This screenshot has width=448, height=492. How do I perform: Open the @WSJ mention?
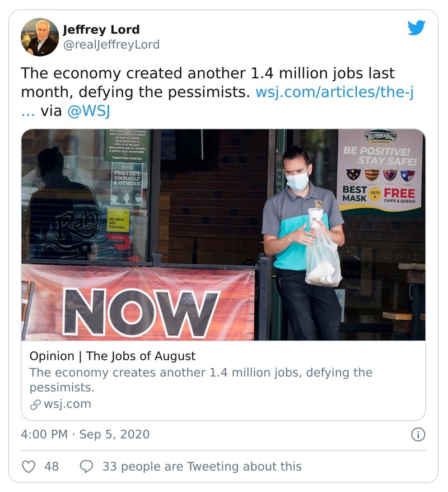click(x=88, y=111)
